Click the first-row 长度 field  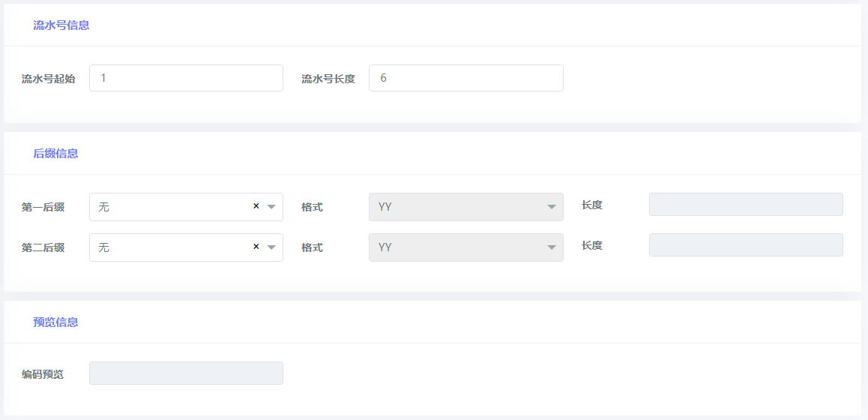(747, 205)
